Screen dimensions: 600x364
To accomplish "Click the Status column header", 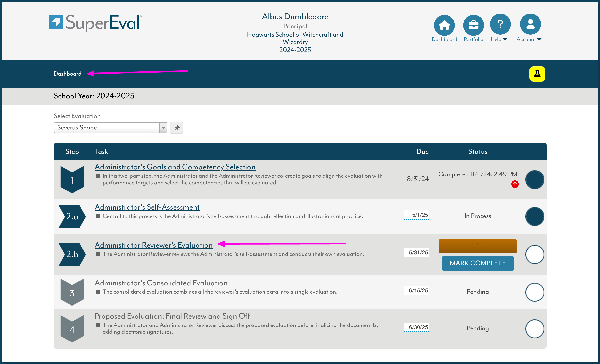I will [x=478, y=152].
